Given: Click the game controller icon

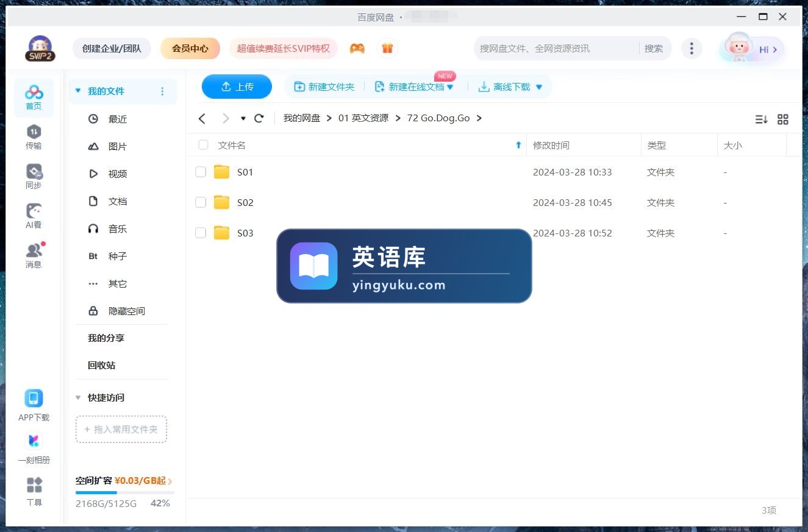Looking at the screenshot, I should click(357, 48).
